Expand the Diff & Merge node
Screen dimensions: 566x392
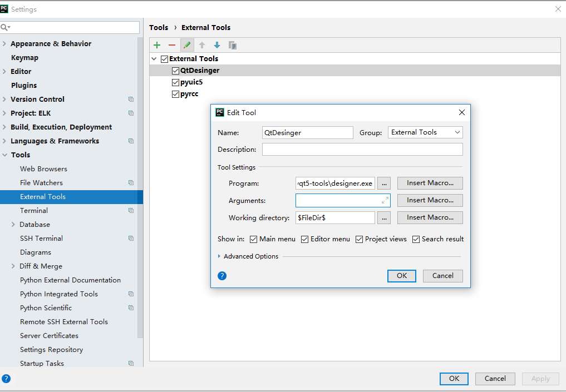pos(13,266)
